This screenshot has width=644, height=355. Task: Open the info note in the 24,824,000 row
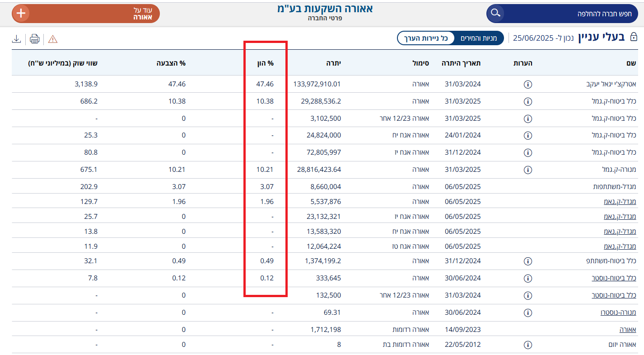[x=527, y=136]
